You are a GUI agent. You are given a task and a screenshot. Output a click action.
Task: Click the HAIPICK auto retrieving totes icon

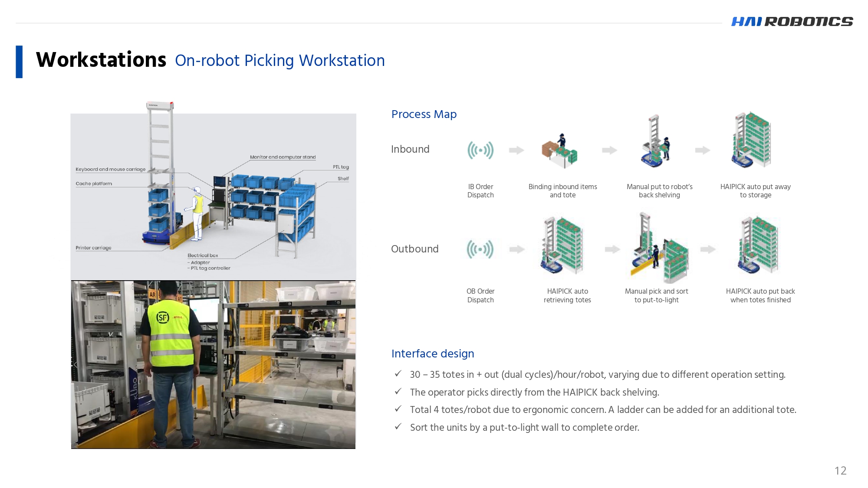point(562,245)
